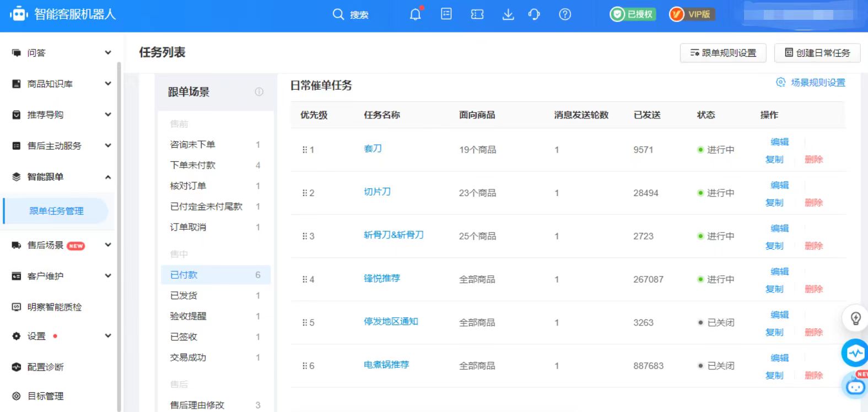This screenshot has width=868, height=412.
Task: Select 核对订单 scene
Action: pyautogui.click(x=215, y=186)
